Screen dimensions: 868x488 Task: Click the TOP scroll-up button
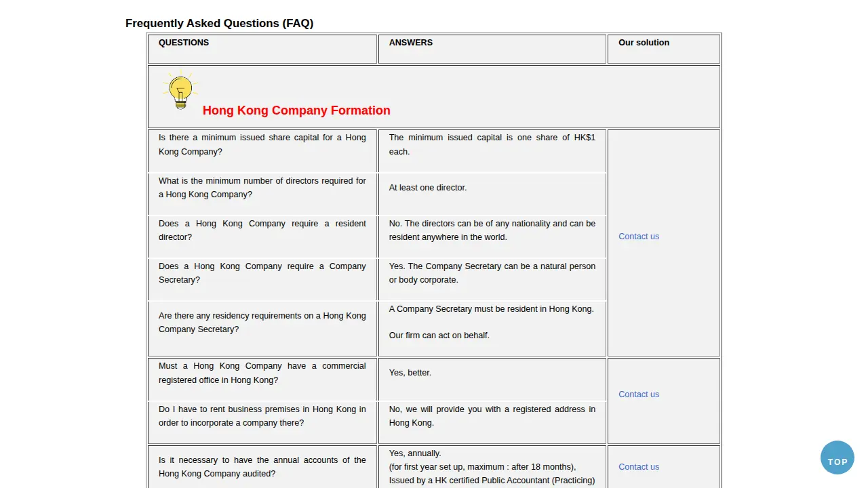coord(837,457)
